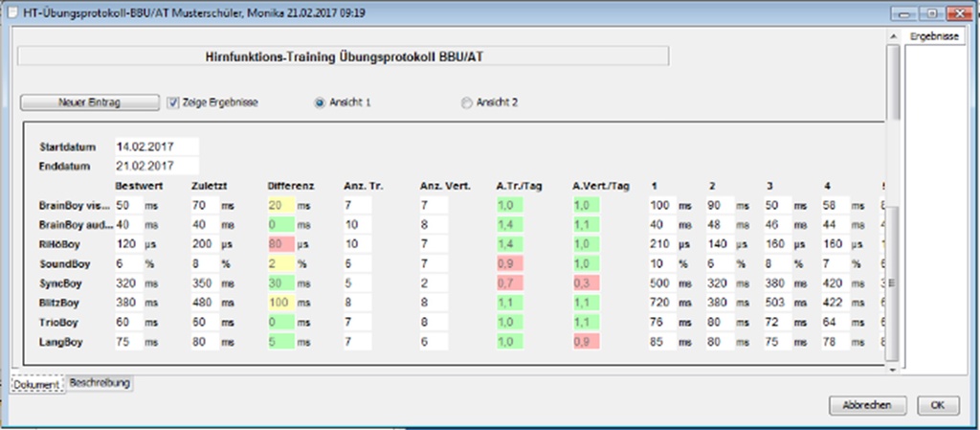The image size is (980, 430).
Task: Click RiHöBoy Zuletzt value 200
Action: 205,244
